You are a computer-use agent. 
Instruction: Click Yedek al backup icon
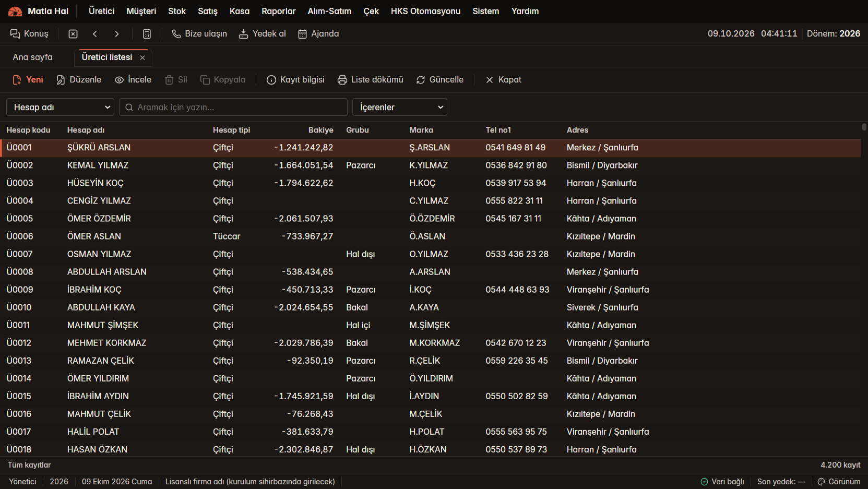click(243, 34)
